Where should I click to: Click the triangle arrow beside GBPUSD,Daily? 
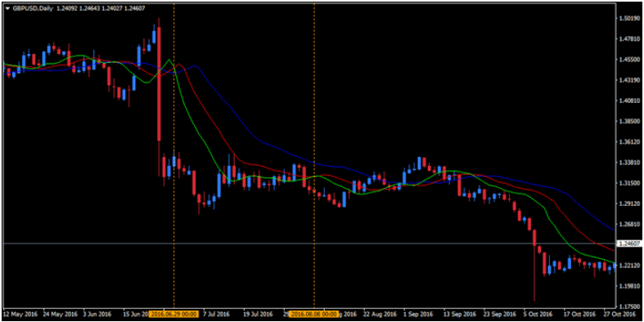tap(7, 8)
